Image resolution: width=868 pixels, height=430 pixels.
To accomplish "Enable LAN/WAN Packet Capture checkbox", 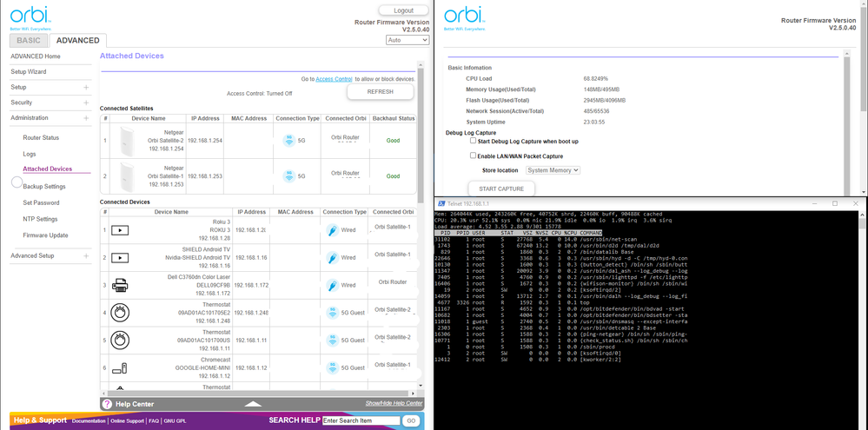I will click(x=473, y=156).
